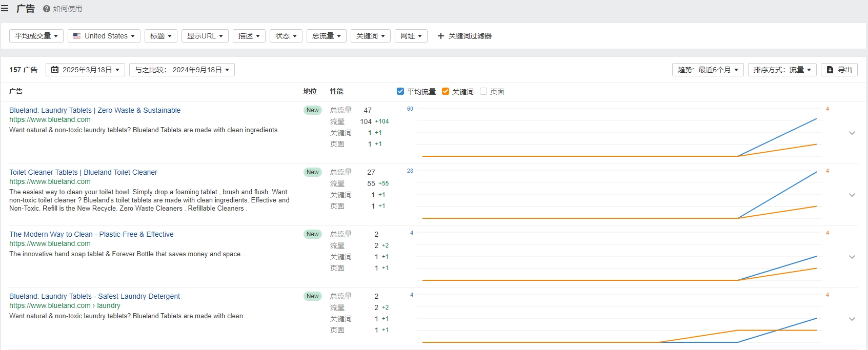This screenshot has height=350, width=868.
Task: Expand the Toilet Cleaner Tablets ad row
Action: [852, 195]
